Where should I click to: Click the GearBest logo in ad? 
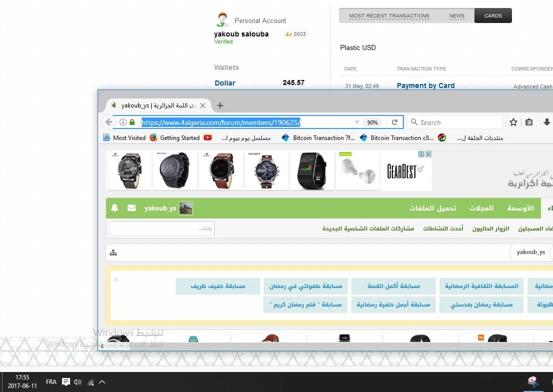[406, 171]
